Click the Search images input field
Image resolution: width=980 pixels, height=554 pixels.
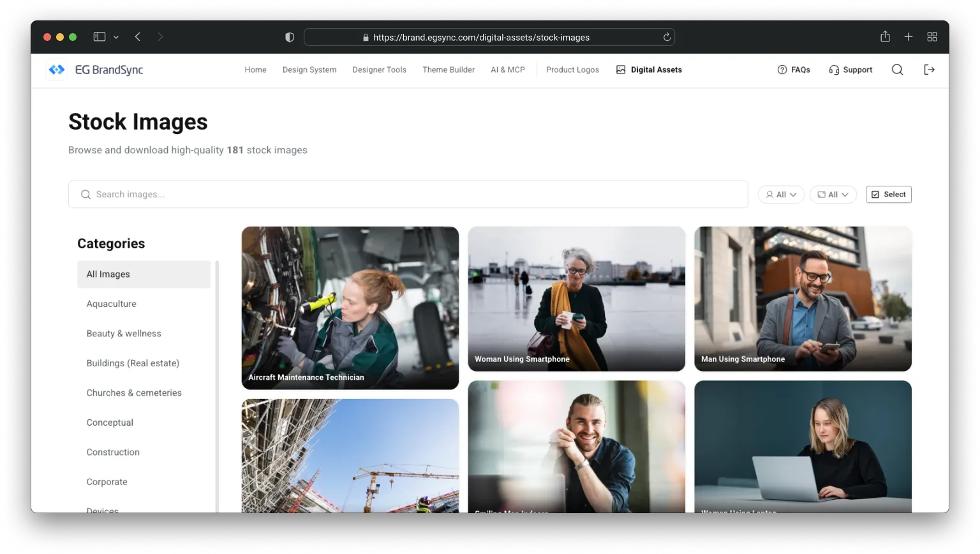coord(408,194)
